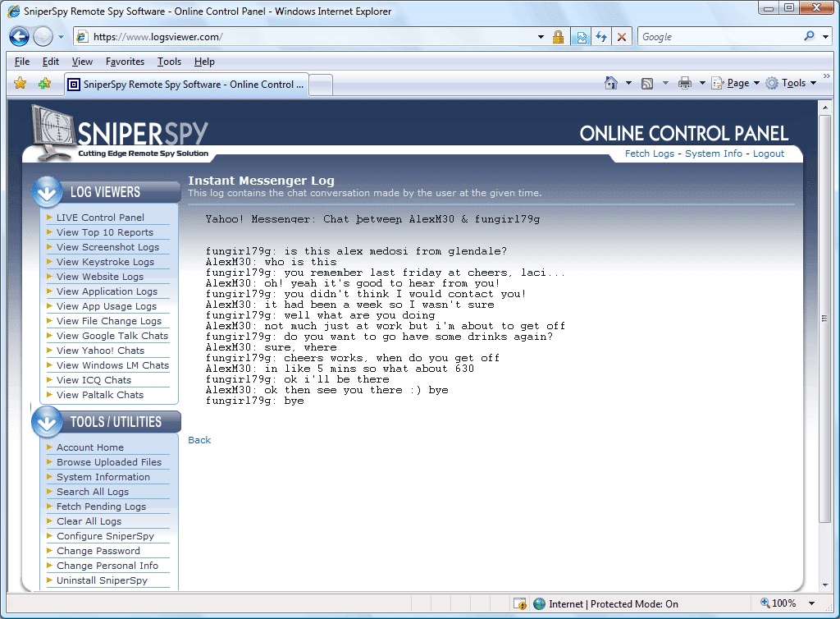The width and height of the screenshot is (840, 619).
Task: Open the Tools gear command menu
Action: point(791,83)
